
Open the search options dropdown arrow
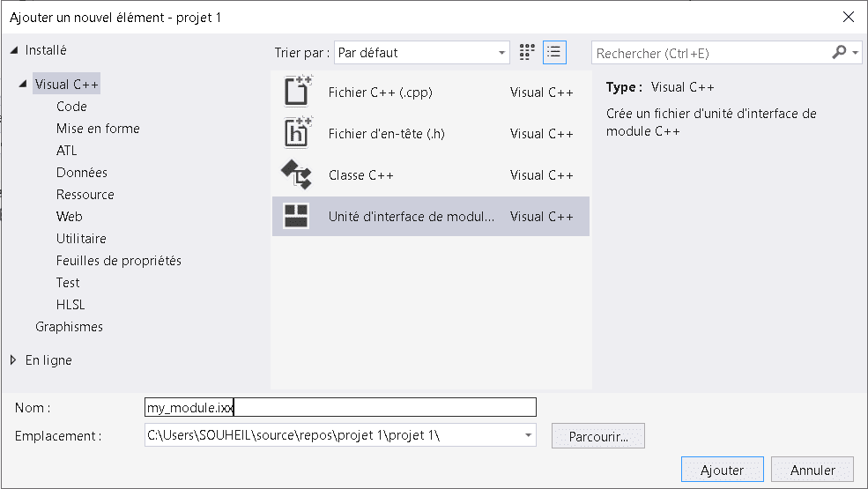(856, 53)
